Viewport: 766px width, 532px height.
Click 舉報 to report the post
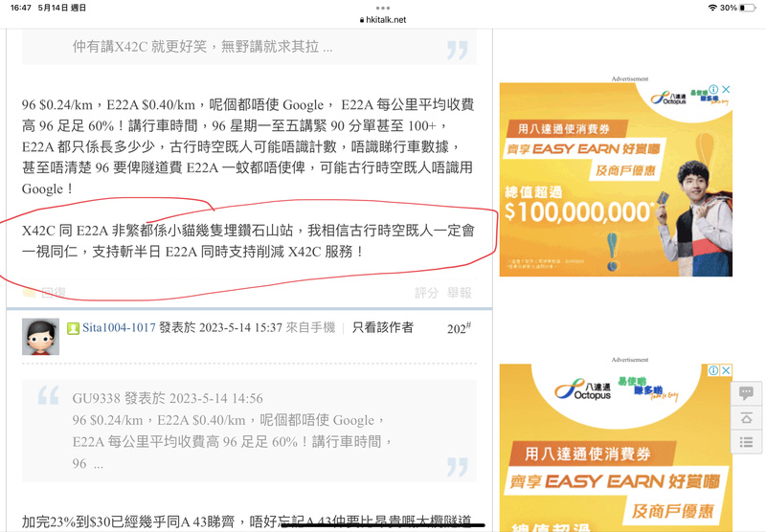click(x=460, y=293)
